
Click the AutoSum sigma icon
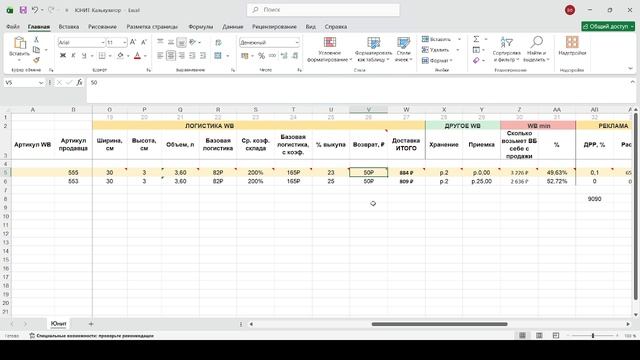476,39
